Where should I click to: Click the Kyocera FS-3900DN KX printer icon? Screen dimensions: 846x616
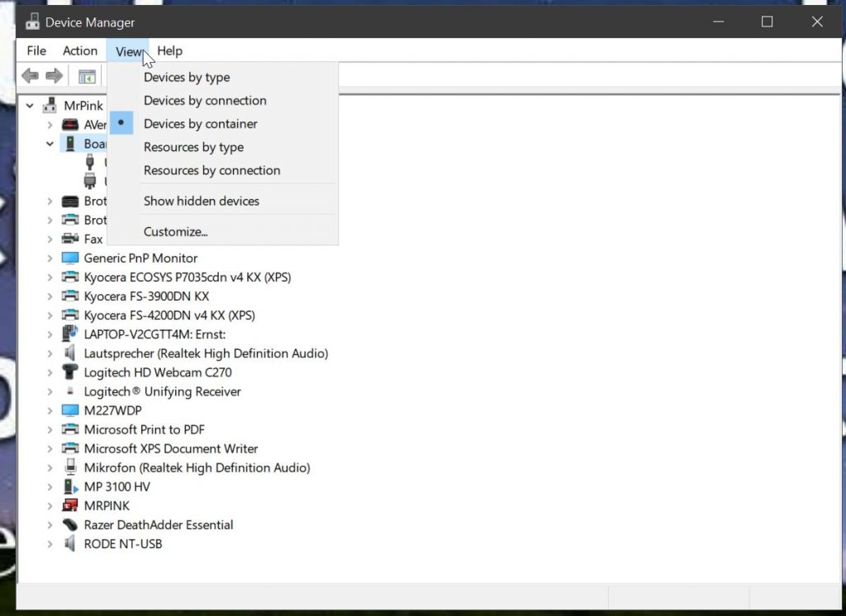click(x=70, y=296)
